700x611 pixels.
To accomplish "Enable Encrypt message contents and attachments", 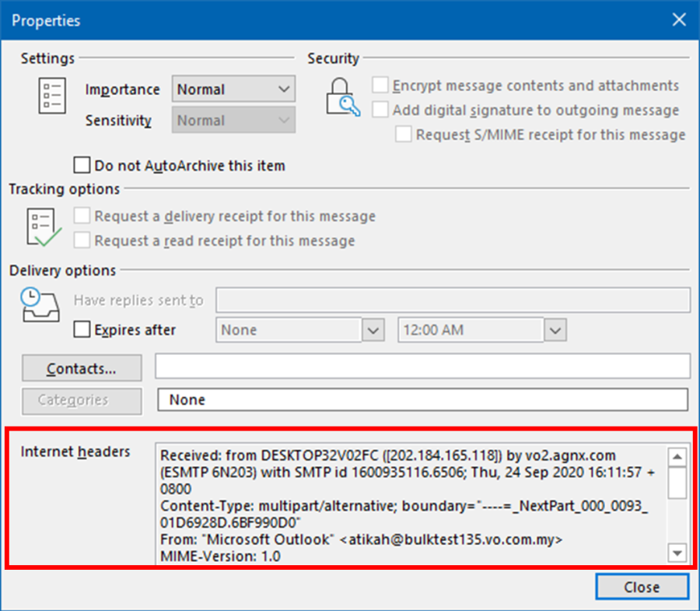I will [380, 86].
